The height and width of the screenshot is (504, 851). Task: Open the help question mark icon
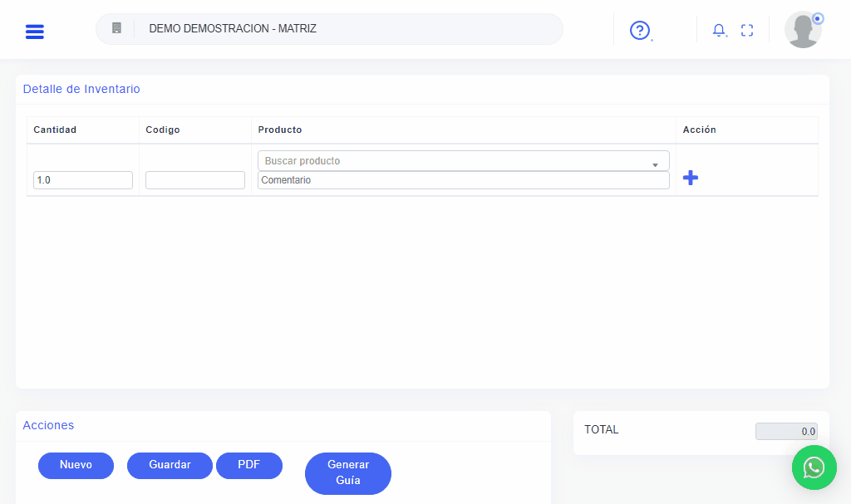pos(639,31)
